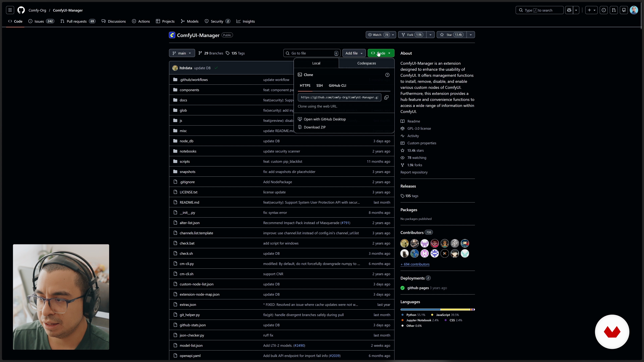
Task: Open the Pull requests tab
Action: point(78,21)
